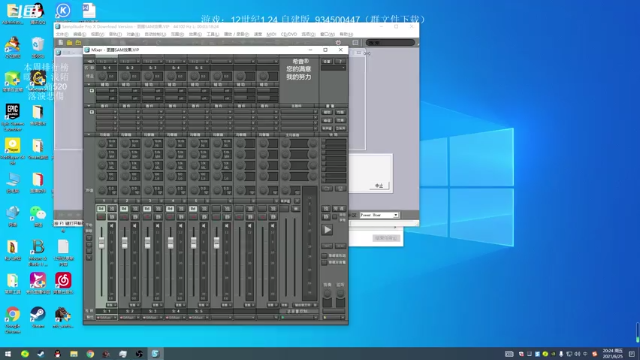Tick the upper checkbox below the mixer play button
Screen dimensions: 640x360
click(324, 256)
